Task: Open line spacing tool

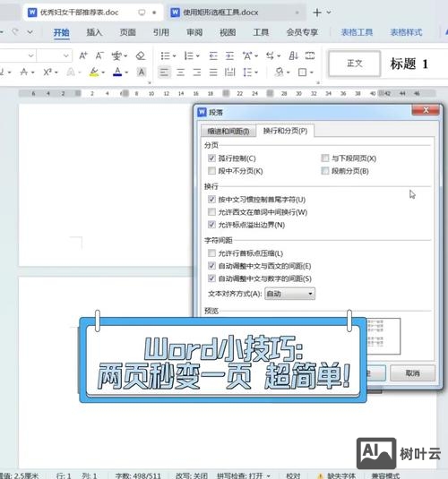Action: click(x=247, y=73)
